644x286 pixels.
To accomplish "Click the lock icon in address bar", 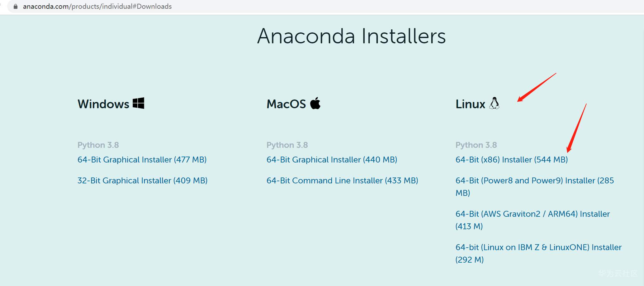I will coord(16,7).
